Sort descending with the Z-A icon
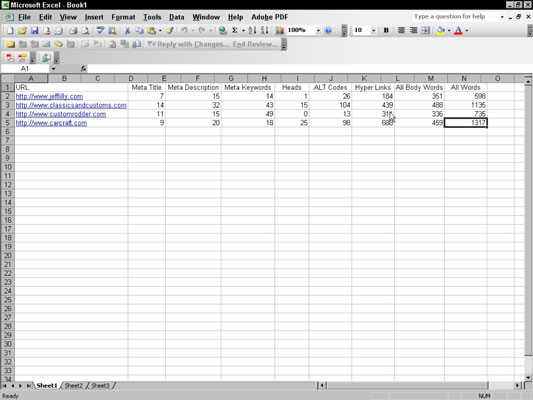This screenshot has width=533, height=400. click(264, 31)
